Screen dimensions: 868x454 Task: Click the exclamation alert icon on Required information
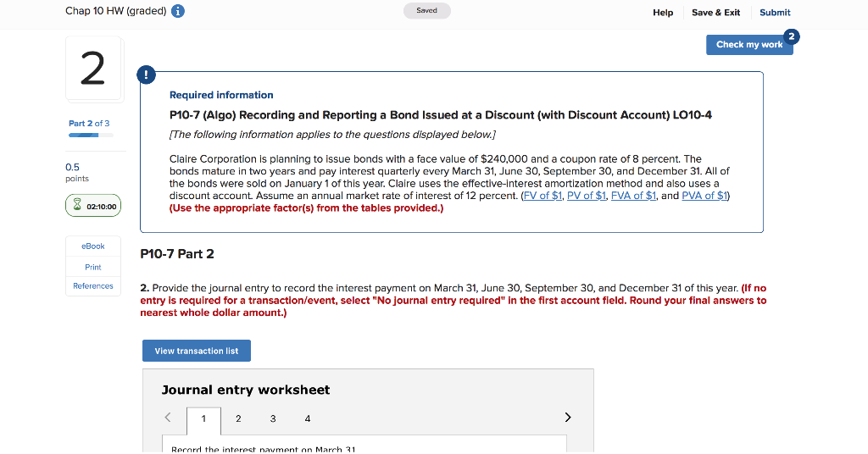pos(146,75)
